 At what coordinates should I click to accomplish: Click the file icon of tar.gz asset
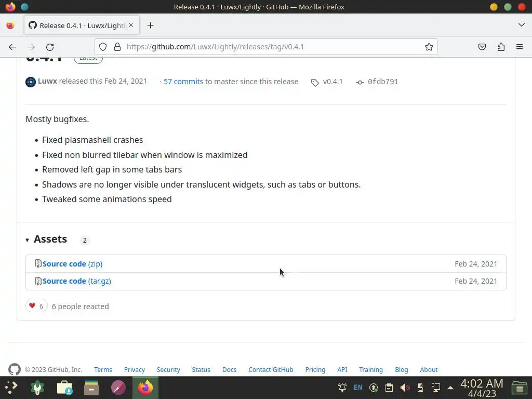(x=38, y=281)
